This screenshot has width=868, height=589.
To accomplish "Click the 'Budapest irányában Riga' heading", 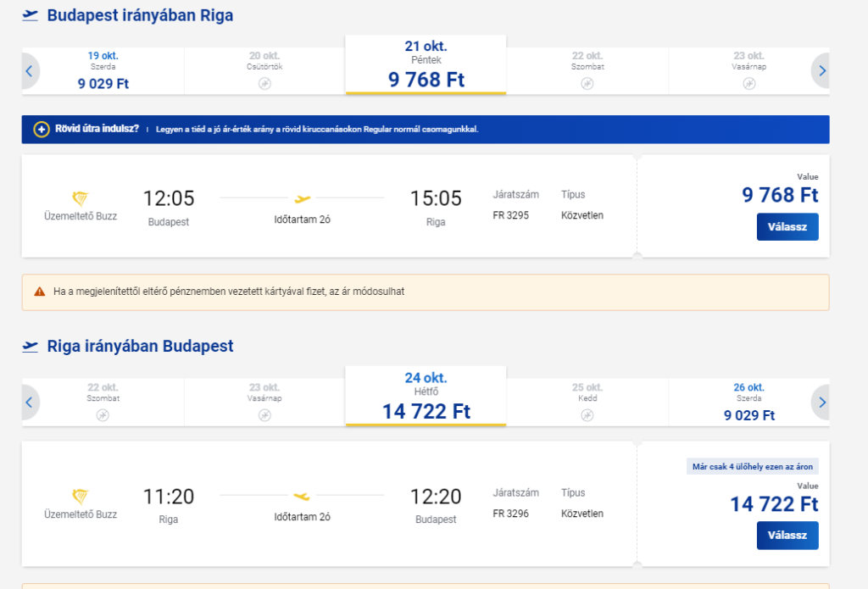I will [140, 15].
